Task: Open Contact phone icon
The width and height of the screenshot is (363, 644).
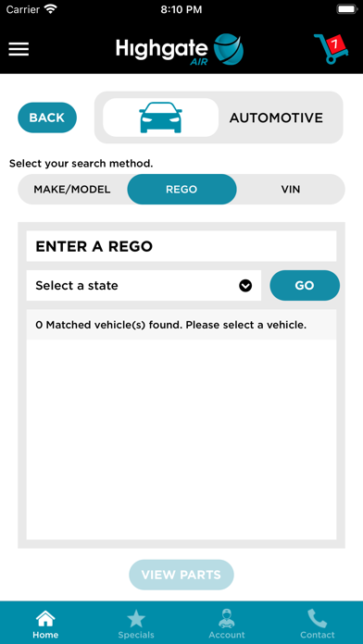Action: click(317, 619)
